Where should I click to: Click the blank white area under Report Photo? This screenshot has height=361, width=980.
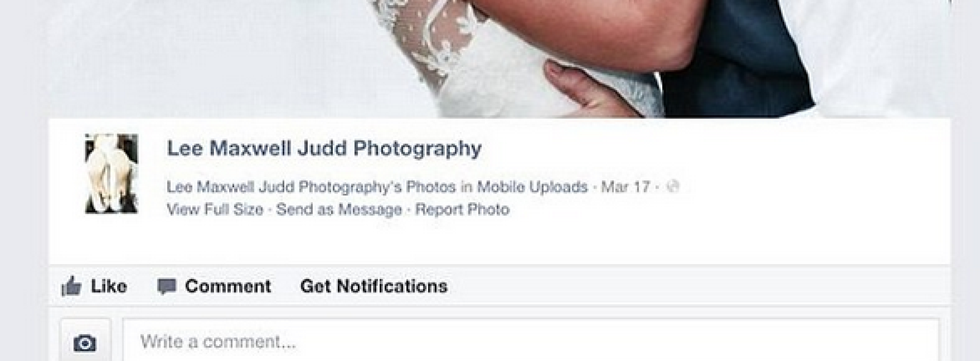(x=499, y=242)
